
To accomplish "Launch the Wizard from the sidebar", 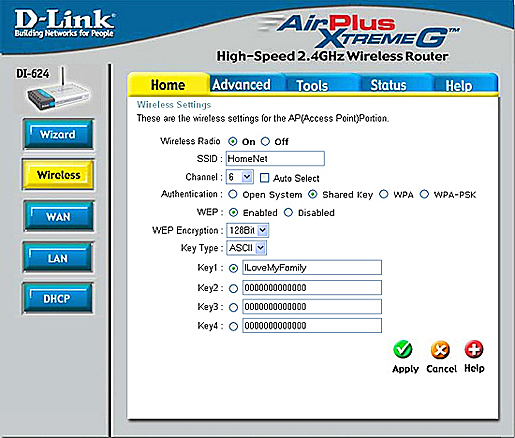I will (x=58, y=134).
